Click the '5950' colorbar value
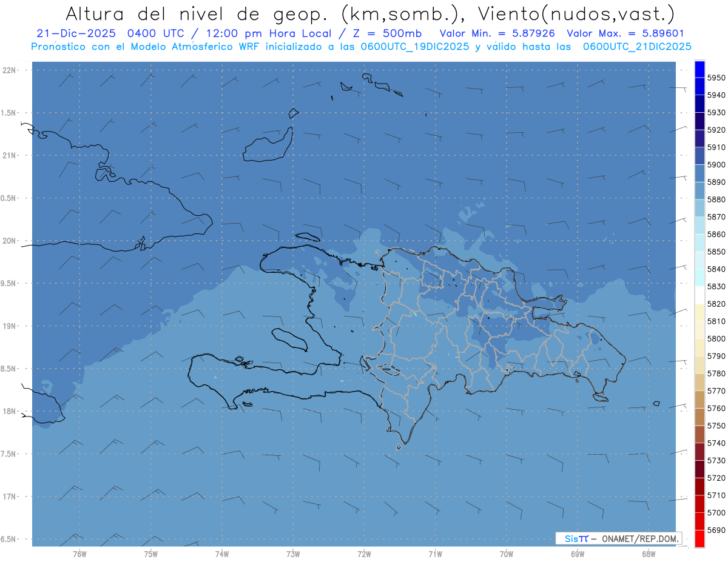The width and height of the screenshot is (728, 562). pyautogui.click(x=716, y=78)
